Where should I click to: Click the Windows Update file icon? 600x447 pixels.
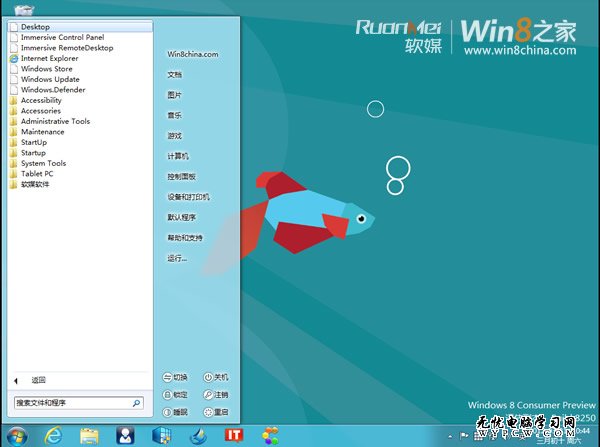tap(14, 80)
